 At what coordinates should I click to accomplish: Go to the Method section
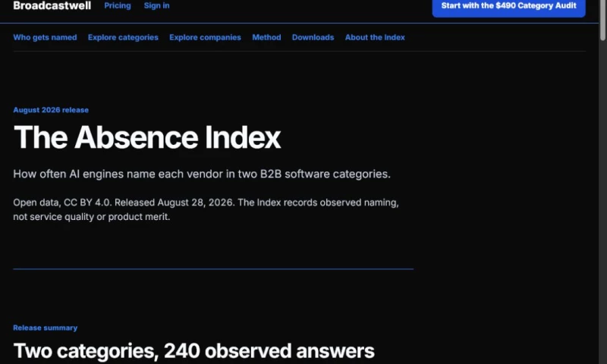tap(266, 37)
